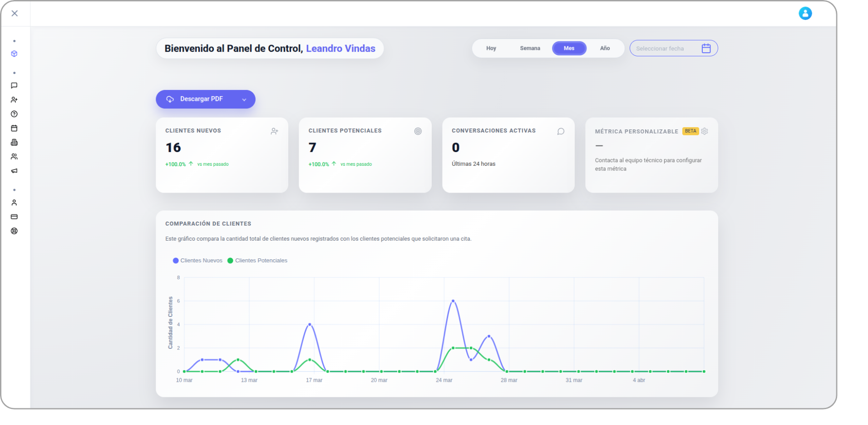Viewport: 868px width, 425px height.
Task: Open the billing card icon in sidebar
Action: [x=15, y=217]
